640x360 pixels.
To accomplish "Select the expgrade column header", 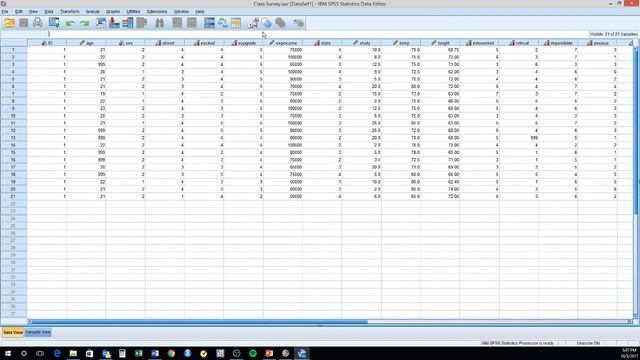I will click(x=243, y=43).
